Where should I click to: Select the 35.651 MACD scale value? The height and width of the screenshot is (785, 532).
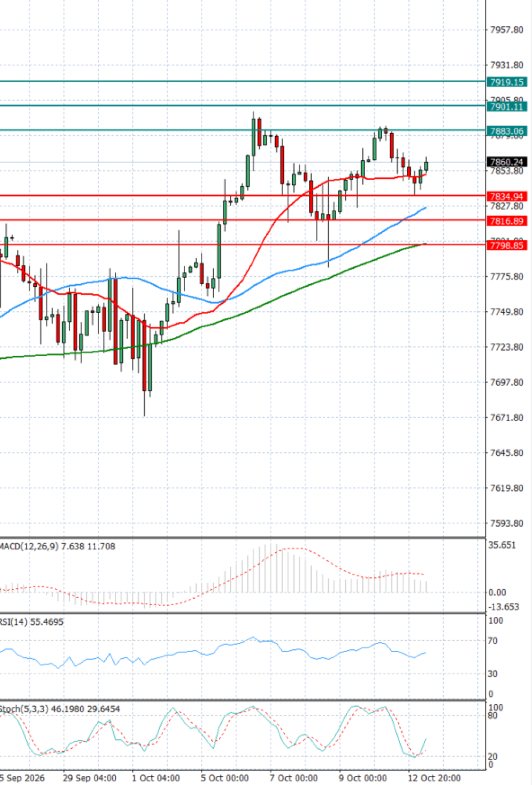click(502, 546)
